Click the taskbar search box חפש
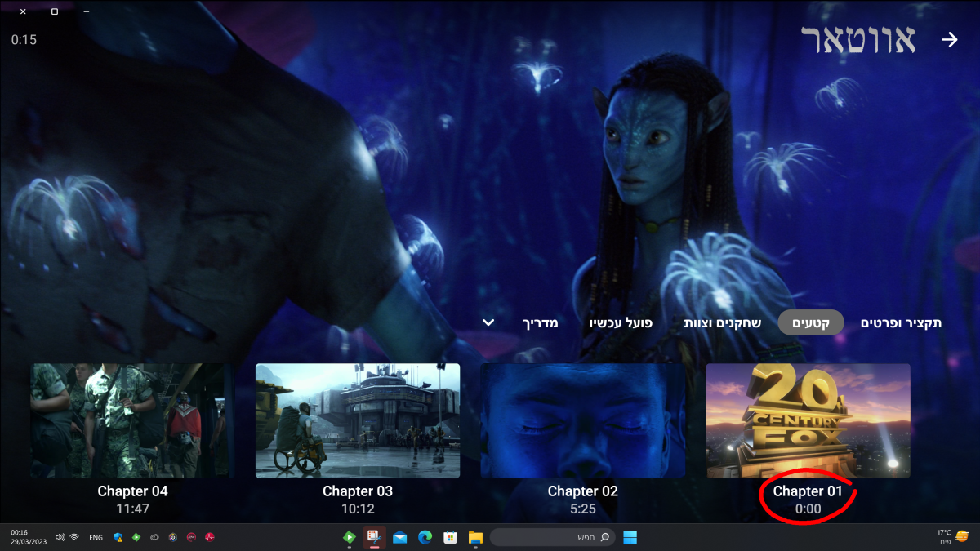This screenshot has height=551, width=980. pos(553,537)
